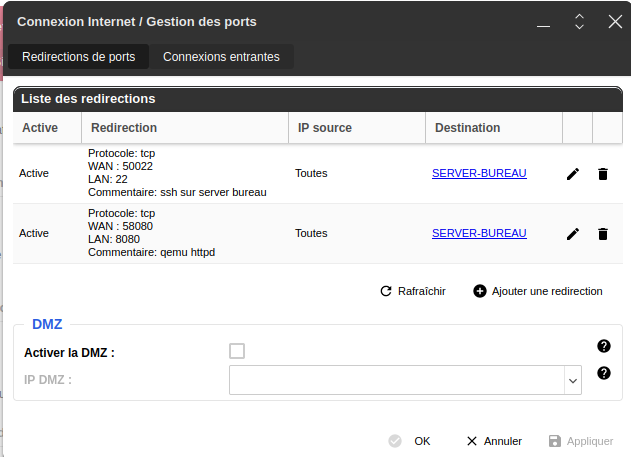Click Commentaire: qemu httpd text

151,253
